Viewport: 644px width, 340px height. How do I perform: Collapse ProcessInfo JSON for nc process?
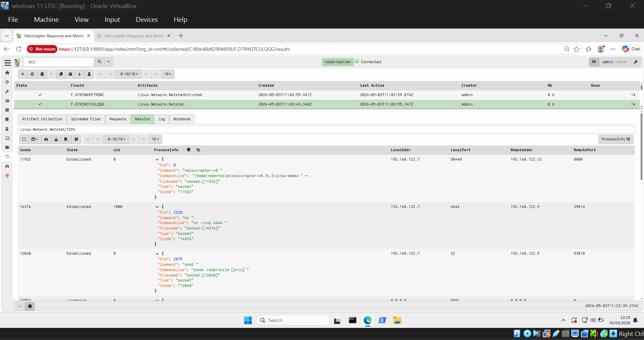click(x=157, y=207)
